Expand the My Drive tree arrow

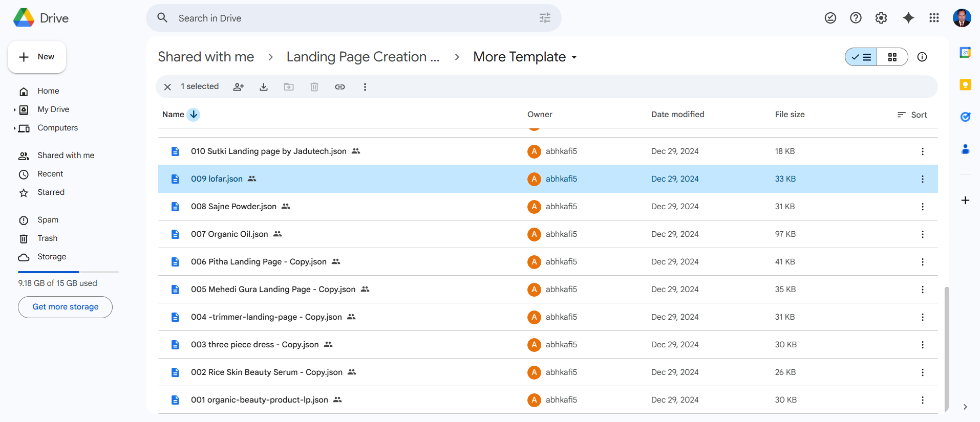pyautogui.click(x=14, y=109)
